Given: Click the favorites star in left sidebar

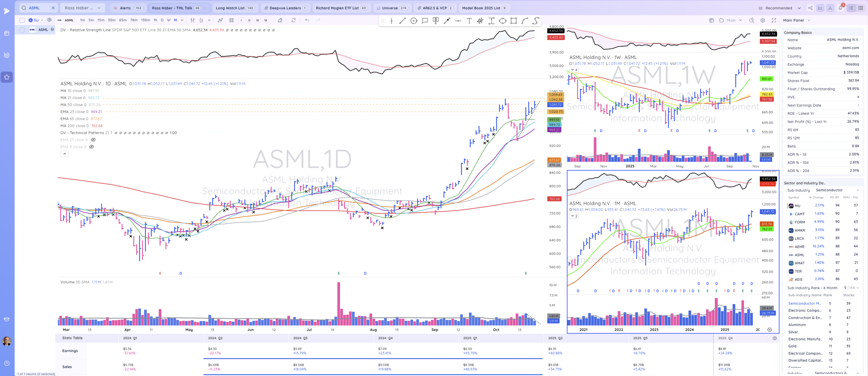Looking at the screenshot, I should 7,77.
